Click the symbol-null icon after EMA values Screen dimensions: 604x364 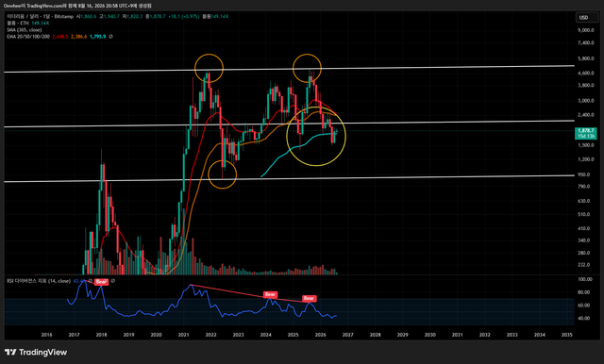[x=111, y=37]
